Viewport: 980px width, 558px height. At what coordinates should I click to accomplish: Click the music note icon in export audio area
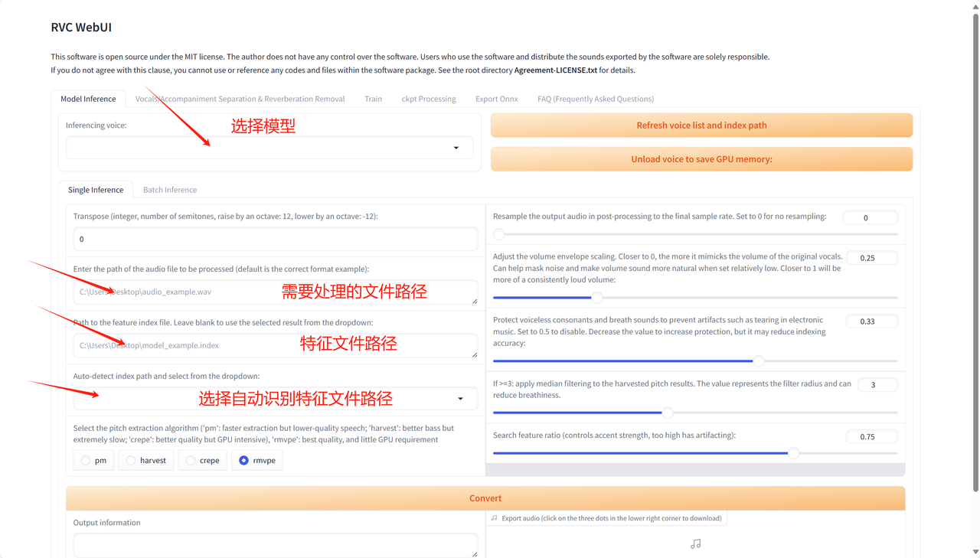[695, 544]
